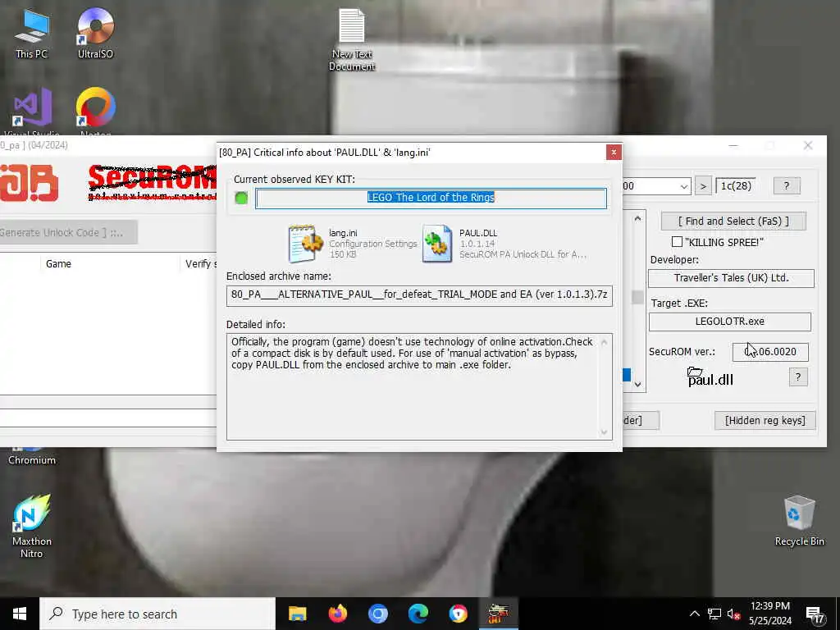This screenshot has height=630, width=840.
Task: Open Maxthon Nitro desktop shortcut
Action: pyautogui.click(x=32, y=526)
